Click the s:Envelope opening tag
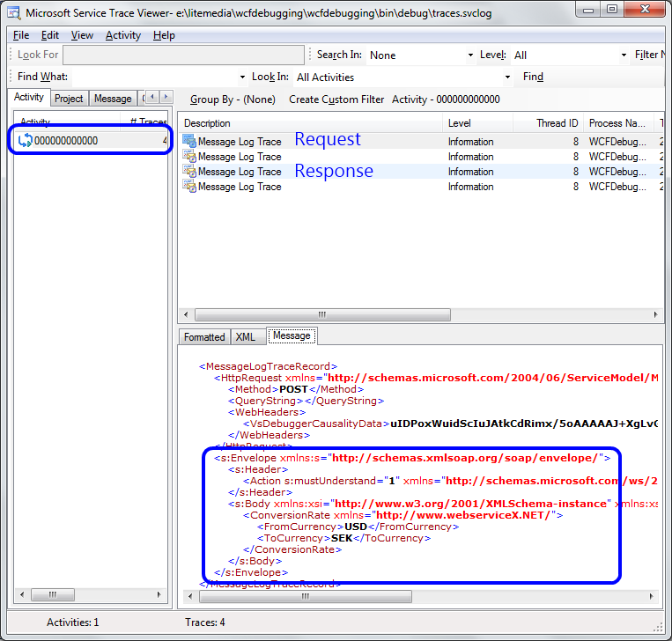The width and height of the screenshot is (672, 641). pyautogui.click(x=412, y=458)
